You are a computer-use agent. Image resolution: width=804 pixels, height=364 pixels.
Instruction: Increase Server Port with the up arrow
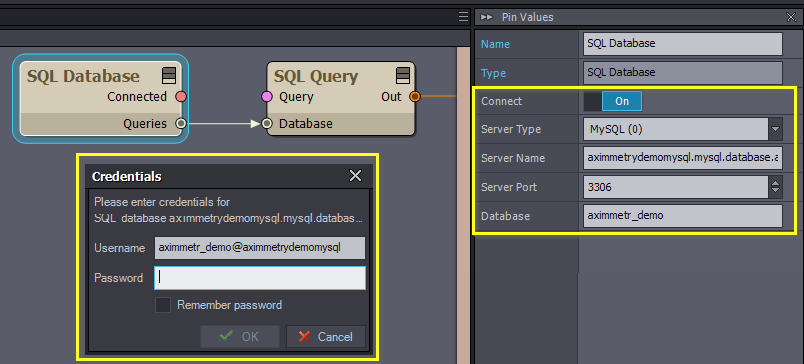coord(775,182)
